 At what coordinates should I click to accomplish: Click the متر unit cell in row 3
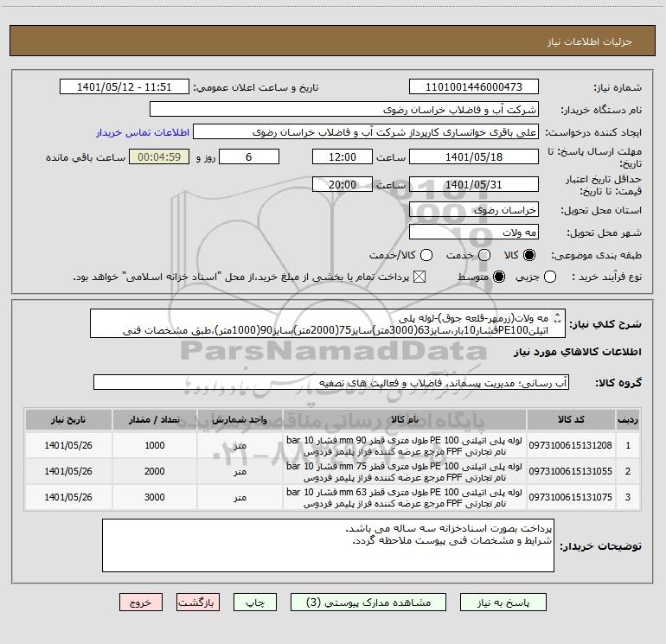[240, 497]
